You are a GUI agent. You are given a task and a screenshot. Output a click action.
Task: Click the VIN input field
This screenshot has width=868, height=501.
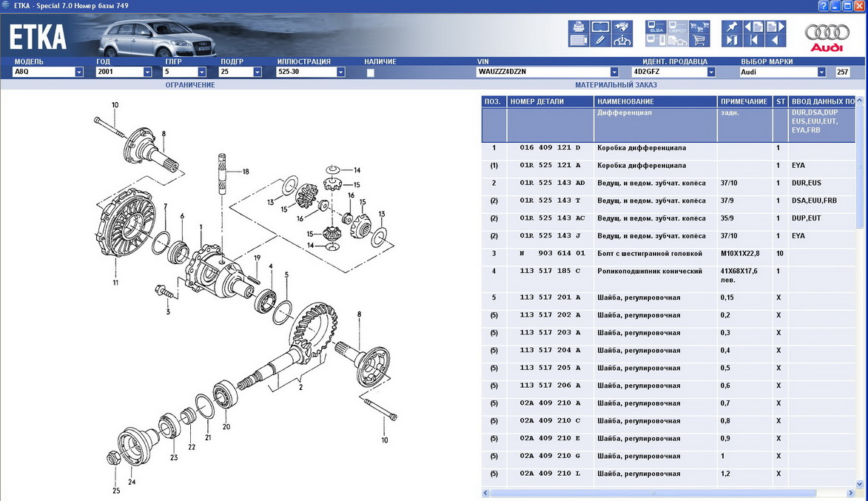tap(542, 73)
